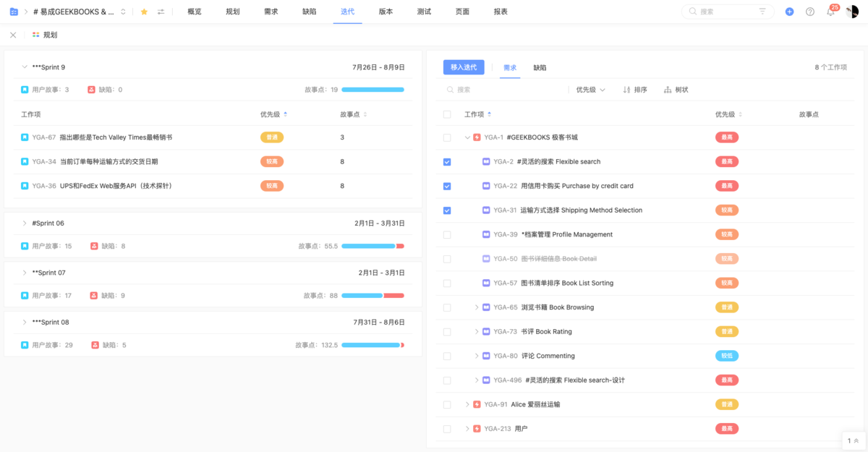Uncheck the checkbox for YGA-2 Flexible search
Image resolution: width=868 pixels, height=452 pixels.
point(447,161)
